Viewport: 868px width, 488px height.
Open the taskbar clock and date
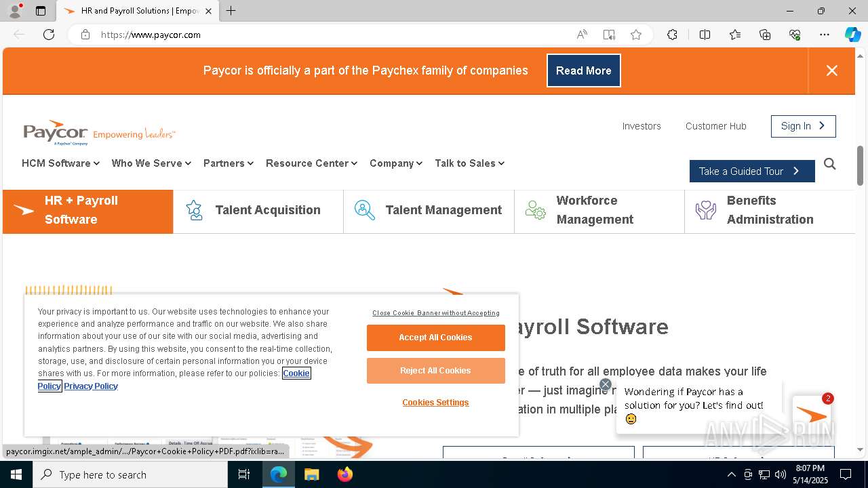pos(810,474)
